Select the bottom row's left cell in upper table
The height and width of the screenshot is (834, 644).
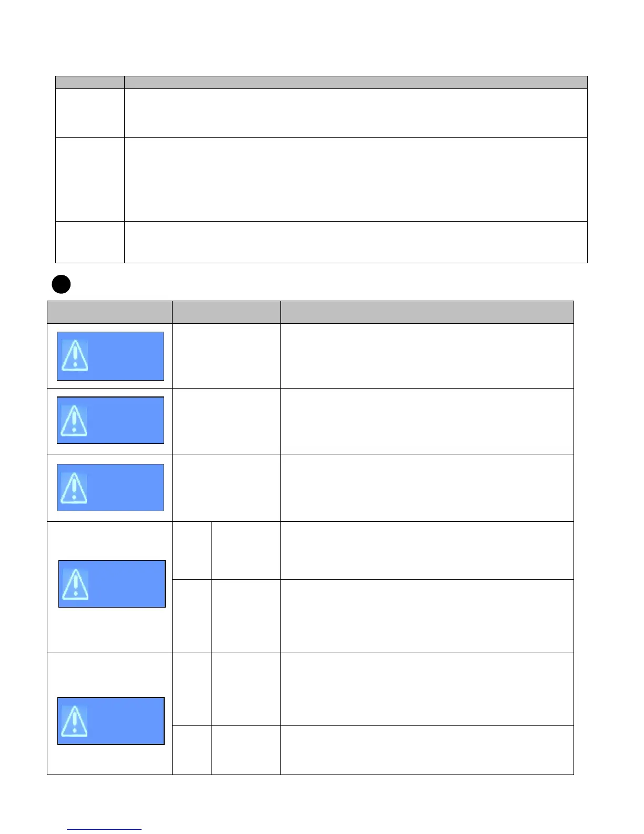pyautogui.click(x=90, y=242)
